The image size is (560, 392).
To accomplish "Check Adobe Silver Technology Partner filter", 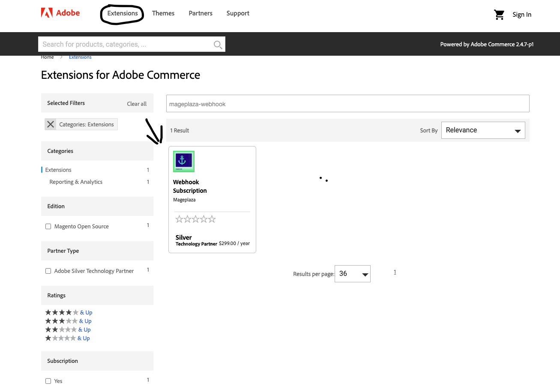I will click(48, 271).
